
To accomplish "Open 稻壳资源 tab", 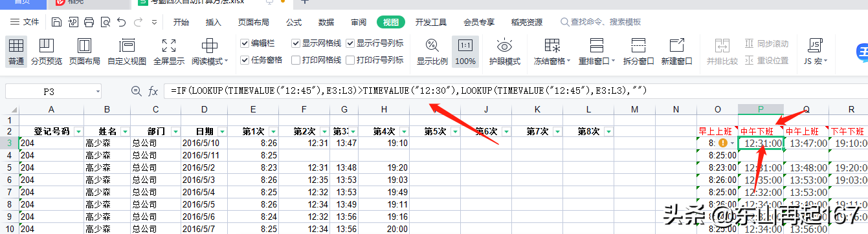I will pyautogui.click(x=527, y=23).
